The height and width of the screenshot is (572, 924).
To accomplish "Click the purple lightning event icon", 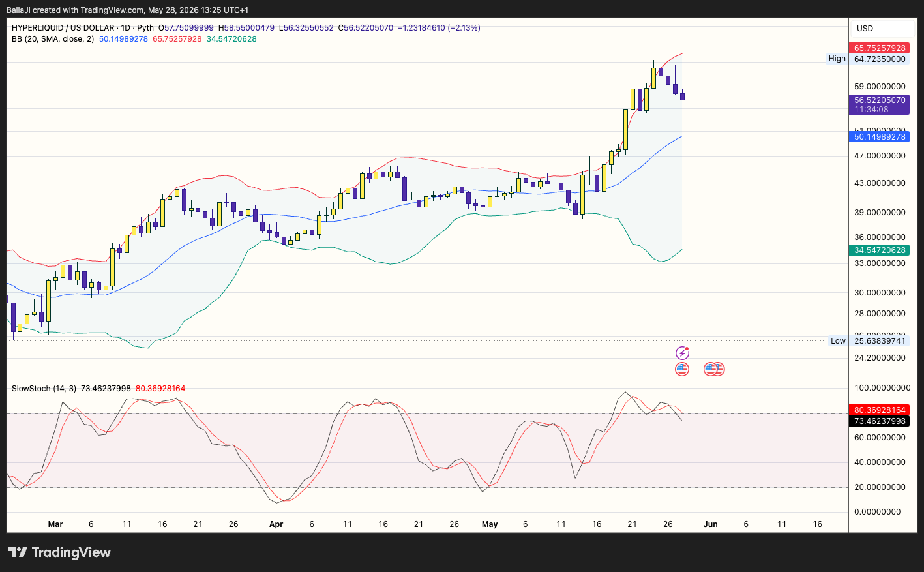I will click(x=682, y=353).
